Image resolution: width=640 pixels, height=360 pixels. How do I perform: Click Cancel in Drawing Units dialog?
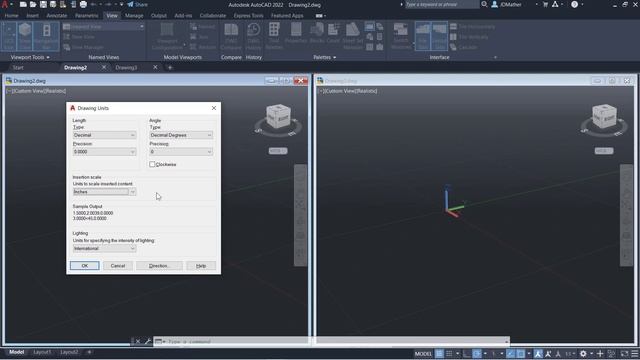[118, 266]
